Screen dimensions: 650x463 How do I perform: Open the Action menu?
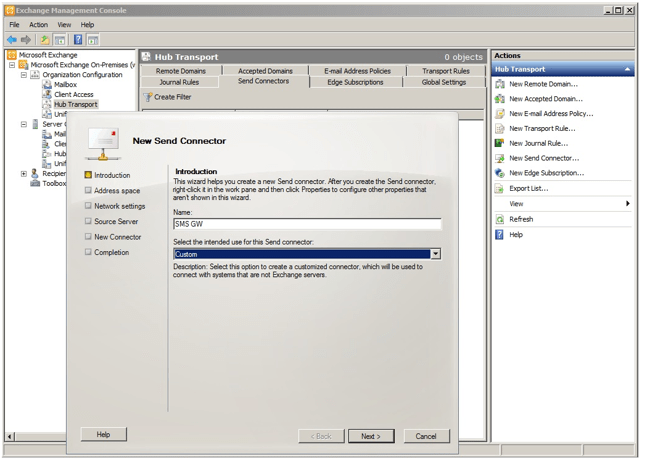[38, 25]
